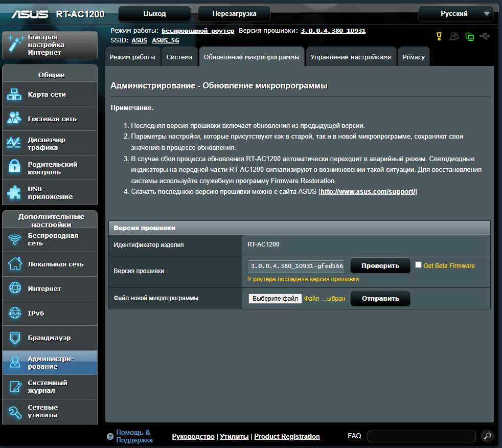Click the Wireless (Беспроводная сеть) wifi icon
The image size is (502, 448).
coord(15,239)
